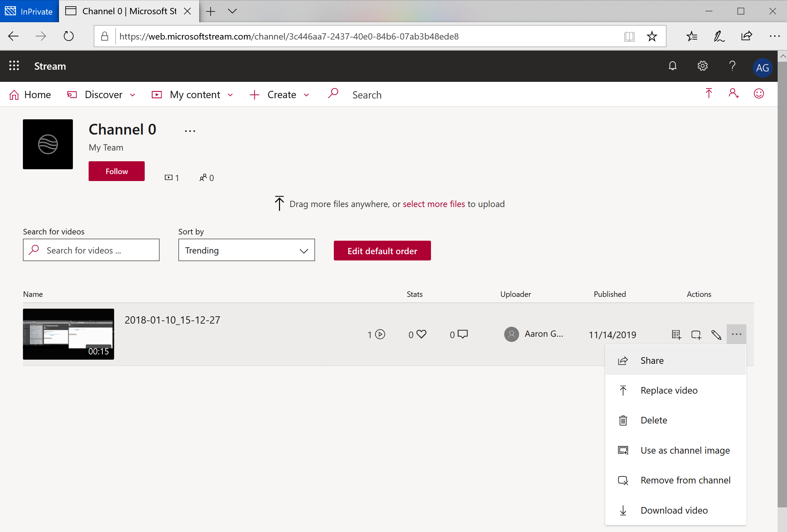Go to Home in navigation

click(x=30, y=95)
